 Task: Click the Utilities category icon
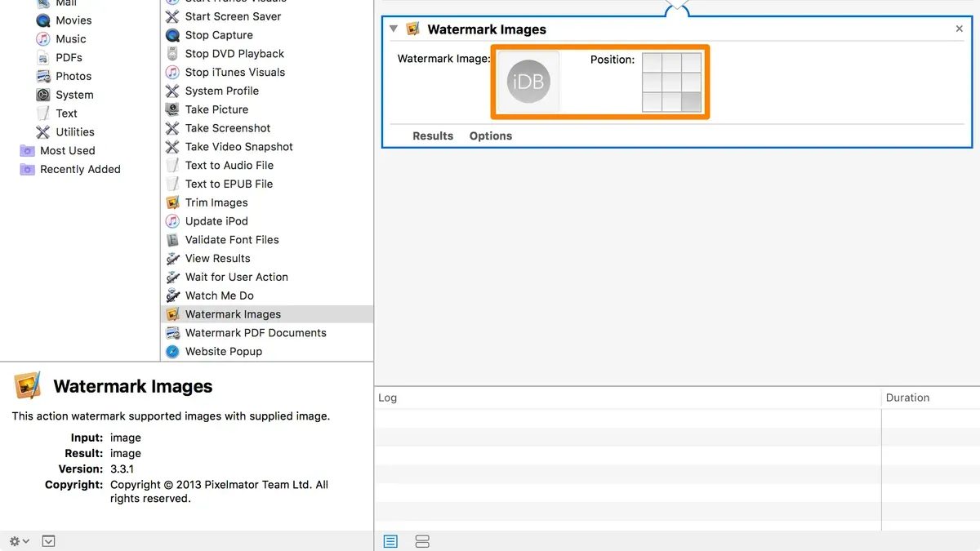tap(43, 132)
